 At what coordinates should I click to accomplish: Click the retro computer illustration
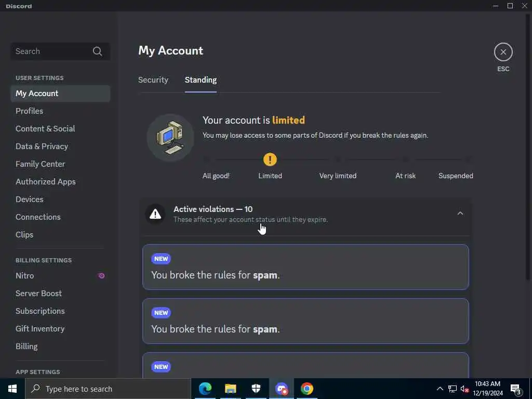point(170,138)
